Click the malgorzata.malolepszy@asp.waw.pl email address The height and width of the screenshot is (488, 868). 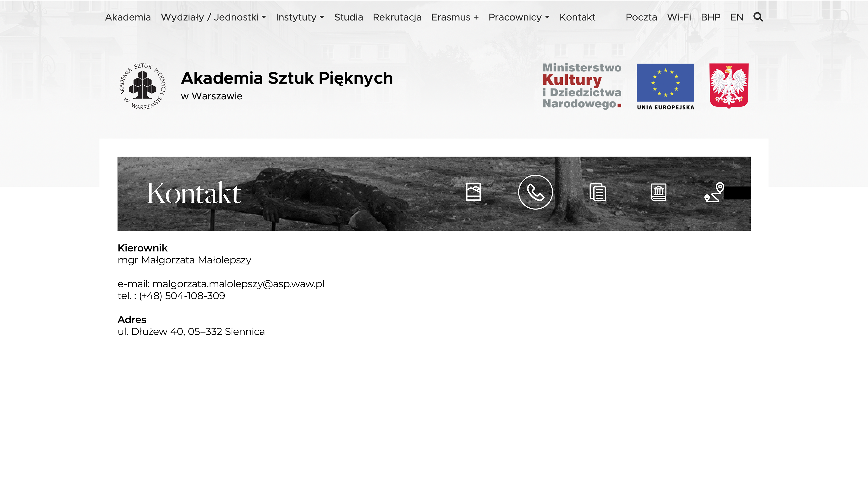point(238,284)
